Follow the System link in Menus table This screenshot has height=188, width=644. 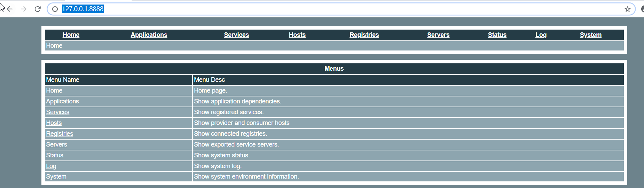[x=56, y=177]
